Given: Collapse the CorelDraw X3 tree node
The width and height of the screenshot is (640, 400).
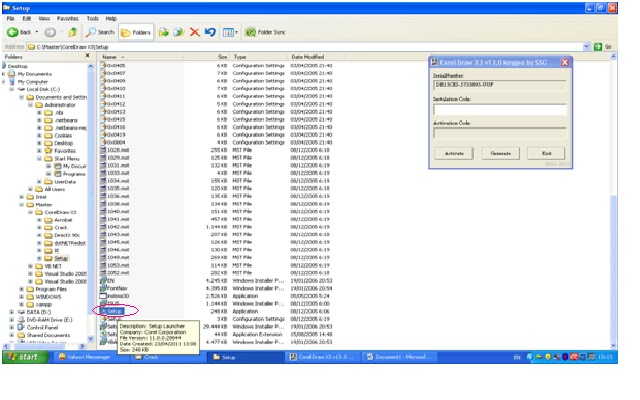Looking at the screenshot, I should (30, 212).
